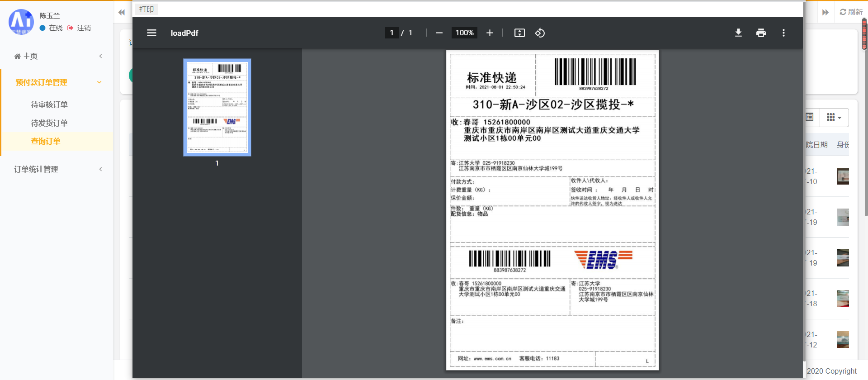
Task: Rotate the PDF counterclockwise
Action: (x=540, y=33)
